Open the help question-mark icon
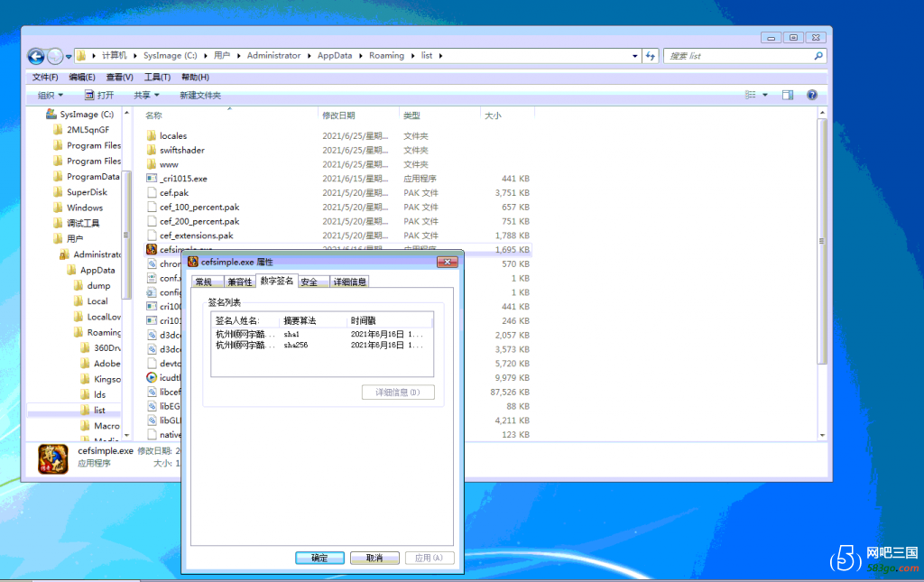The image size is (924, 582). coord(811,95)
